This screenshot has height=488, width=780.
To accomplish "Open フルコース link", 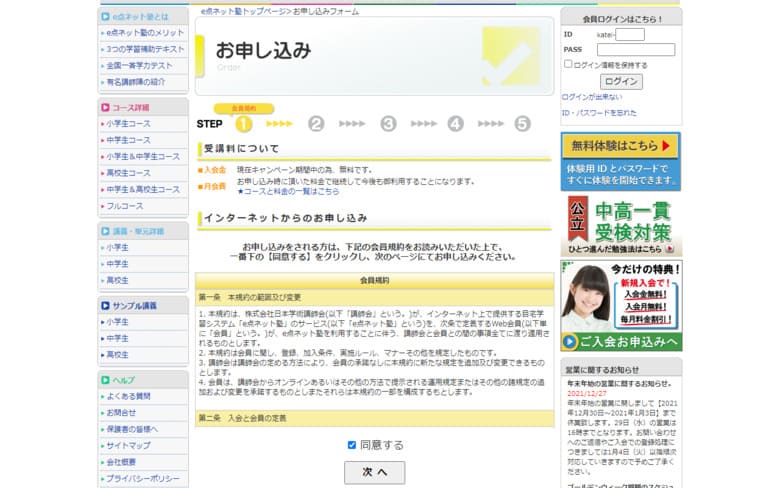I will tap(124, 206).
